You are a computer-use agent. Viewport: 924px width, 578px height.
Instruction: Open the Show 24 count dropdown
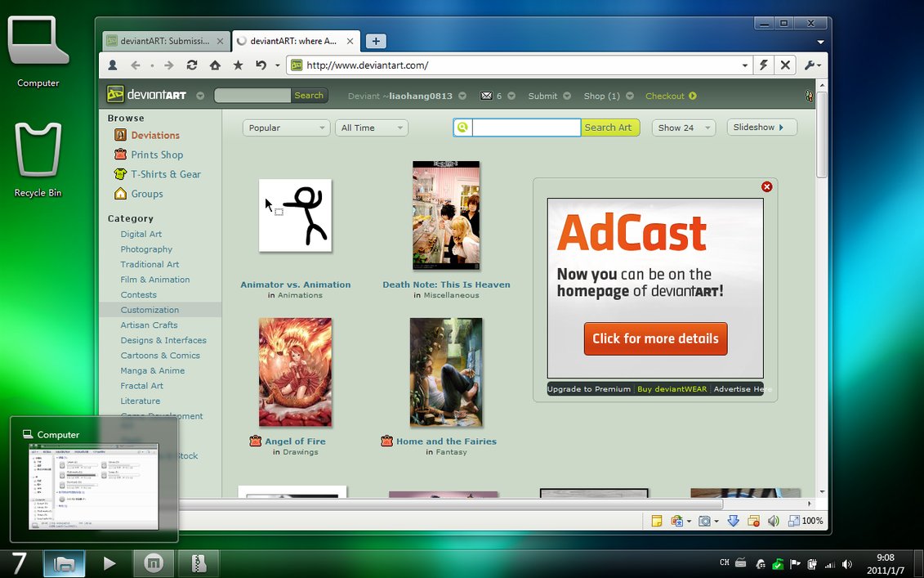684,128
